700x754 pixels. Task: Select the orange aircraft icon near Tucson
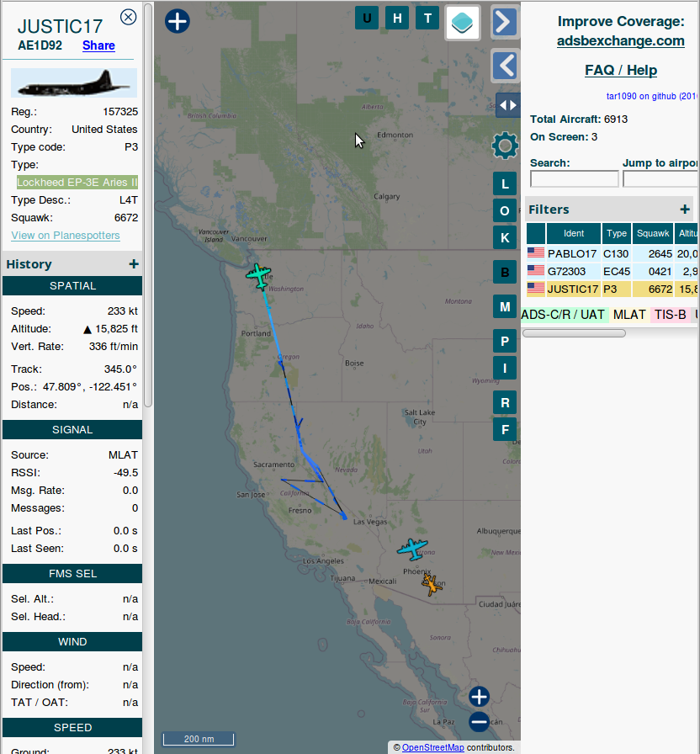[432, 584]
